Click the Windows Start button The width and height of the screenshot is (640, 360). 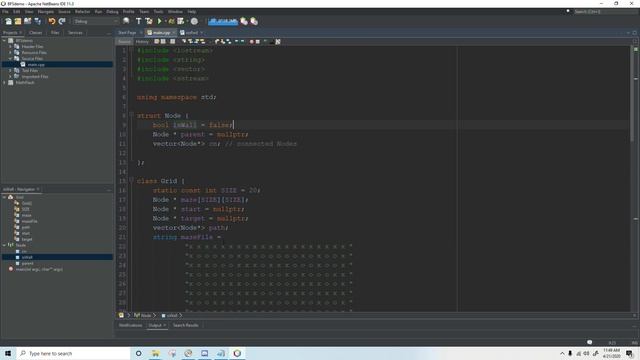point(8,353)
